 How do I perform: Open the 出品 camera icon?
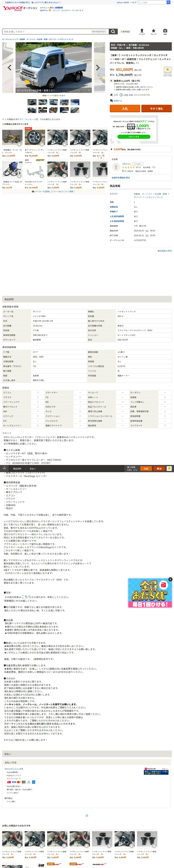(x=165, y=31)
